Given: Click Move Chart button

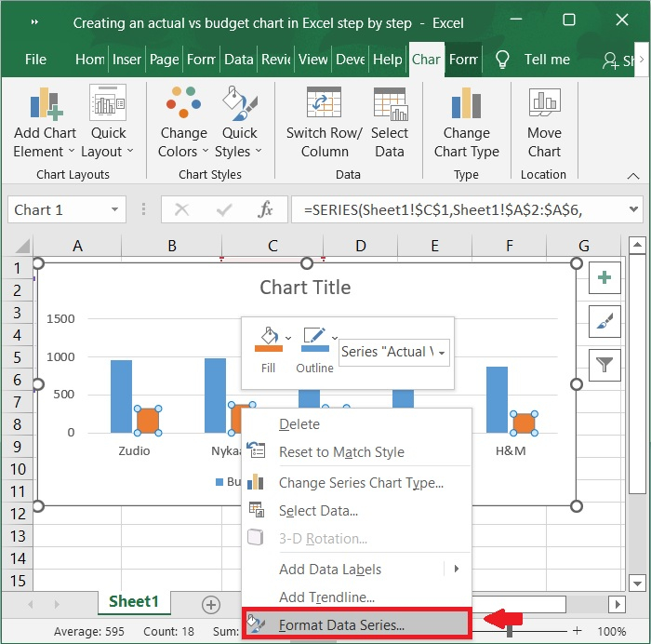Looking at the screenshot, I should pyautogui.click(x=544, y=122).
